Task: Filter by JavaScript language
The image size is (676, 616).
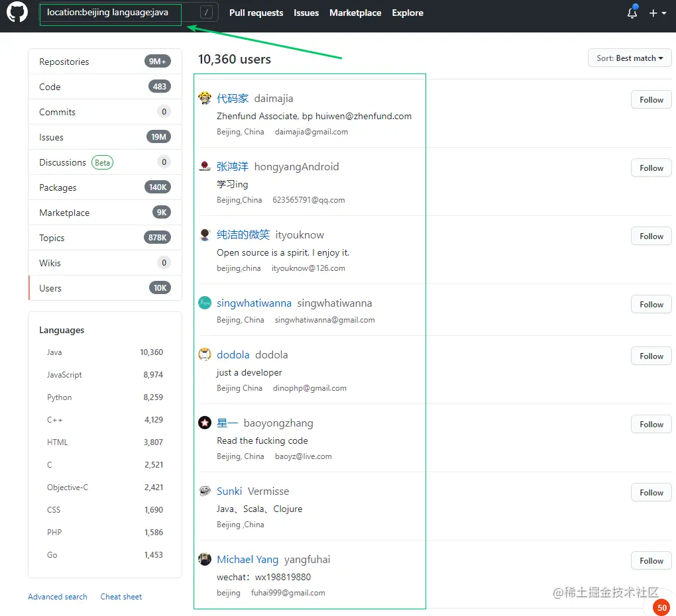Action: coord(105,375)
